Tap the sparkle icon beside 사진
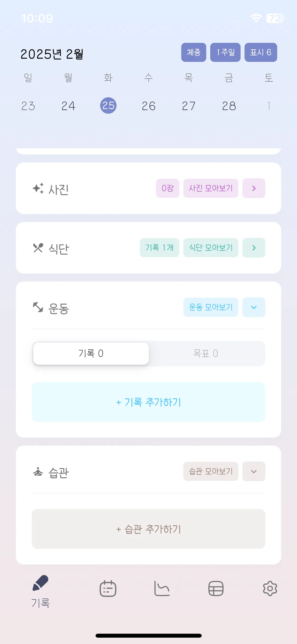This screenshot has width=297, height=644. tap(38, 188)
